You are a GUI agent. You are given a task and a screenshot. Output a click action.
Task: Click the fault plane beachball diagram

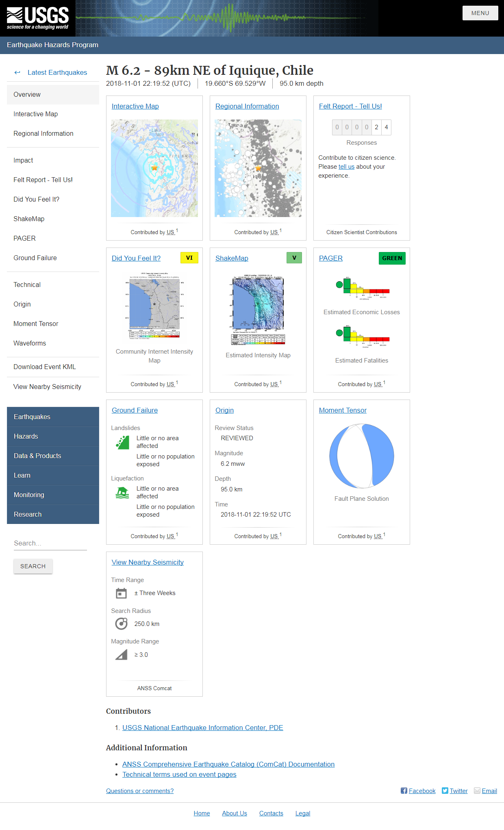(x=362, y=456)
